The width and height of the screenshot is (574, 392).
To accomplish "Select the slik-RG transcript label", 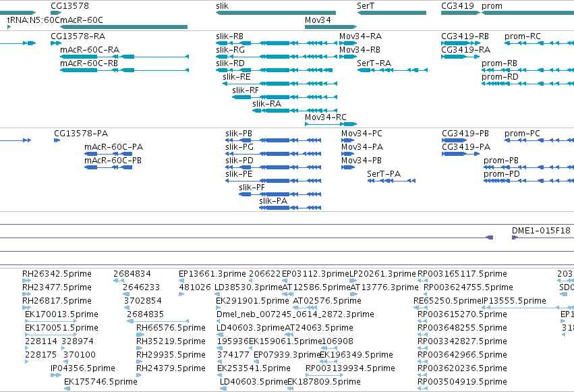I will [x=230, y=50].
